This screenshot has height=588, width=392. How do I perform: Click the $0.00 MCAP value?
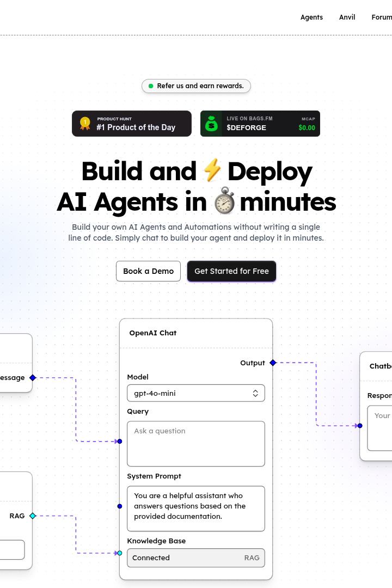coord(307,127)
